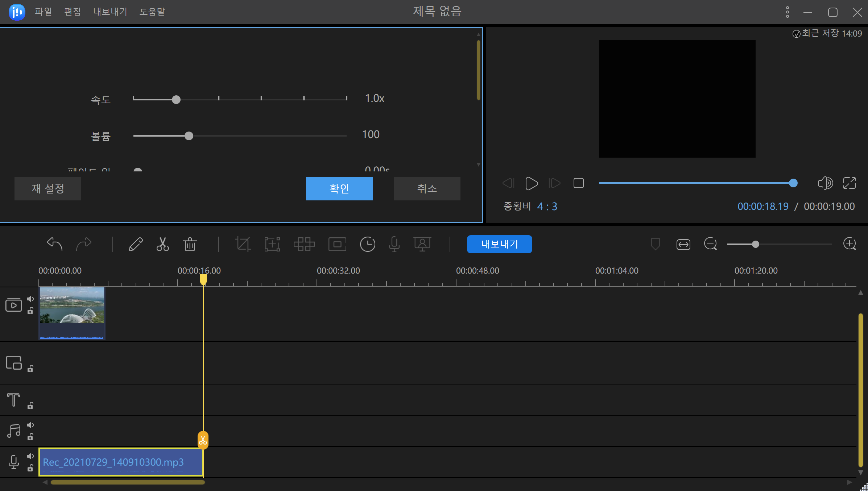Mute the voiceover track speaker icon

coord(30,456)
